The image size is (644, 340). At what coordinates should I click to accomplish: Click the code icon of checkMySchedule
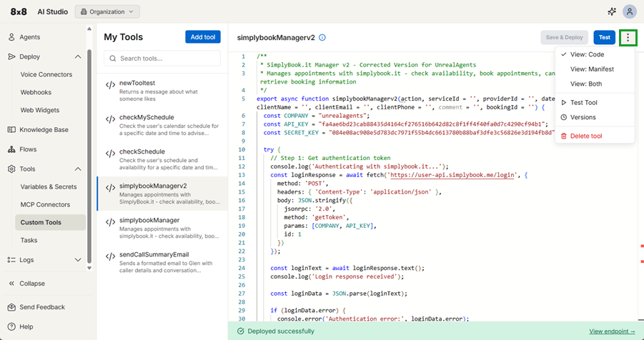[x=110, y=119]
